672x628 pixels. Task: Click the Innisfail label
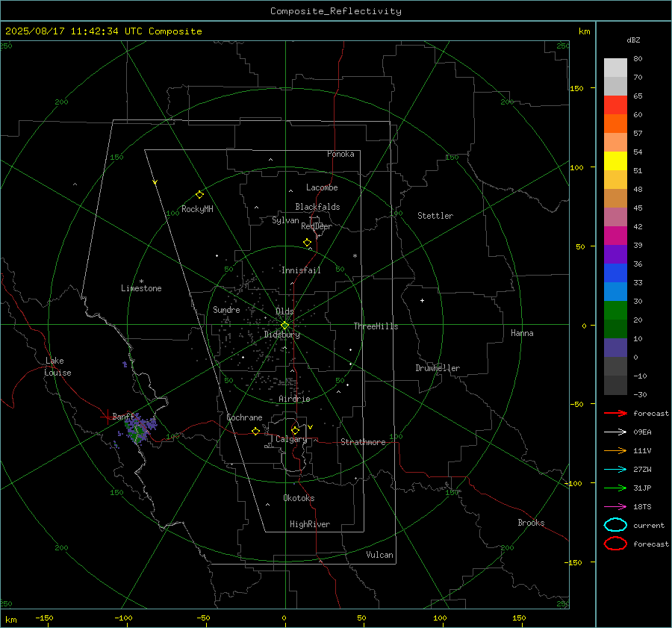point(301,270)
